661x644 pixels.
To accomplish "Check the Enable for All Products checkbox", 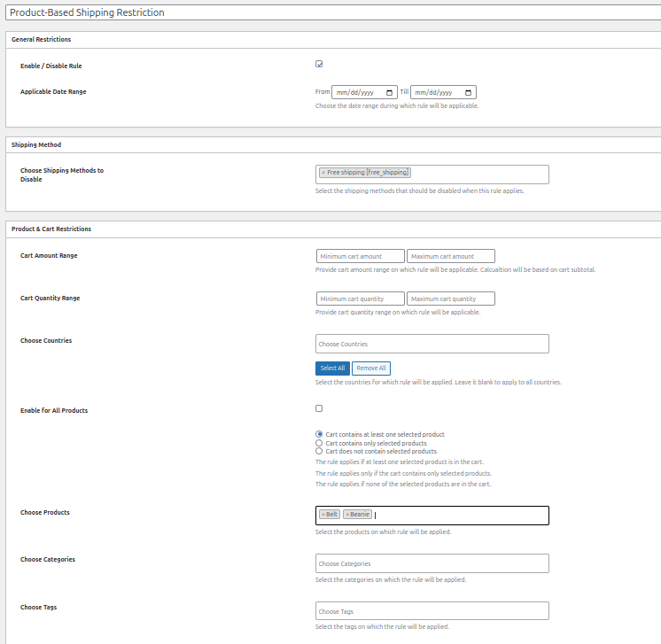I will (x=319, y=408).
